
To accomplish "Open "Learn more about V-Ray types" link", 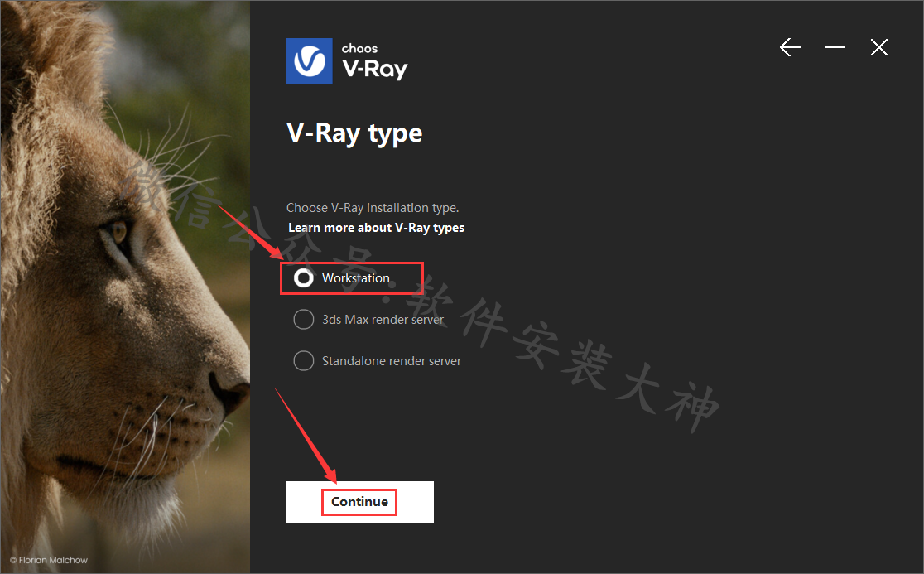I will [x=376, y=228].
